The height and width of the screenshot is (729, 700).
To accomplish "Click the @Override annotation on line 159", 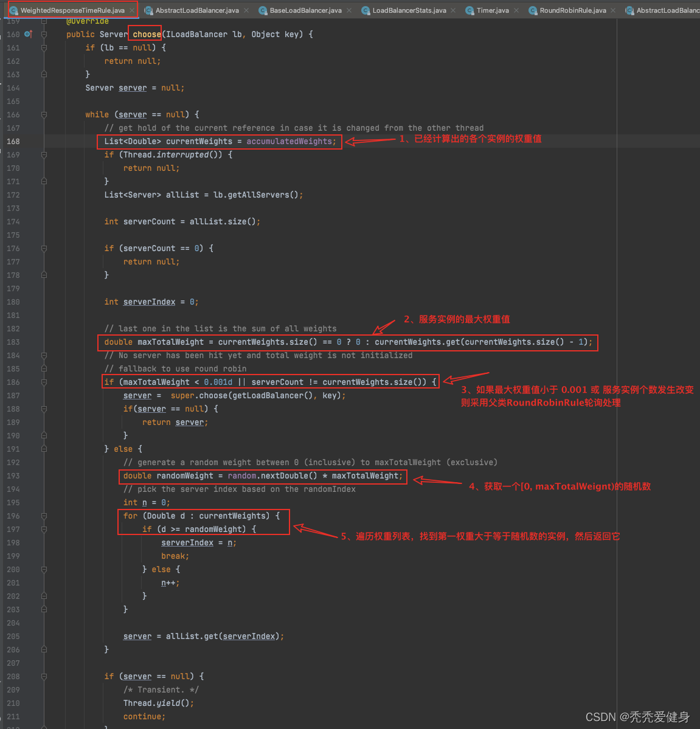I will [x=88, y=21].
